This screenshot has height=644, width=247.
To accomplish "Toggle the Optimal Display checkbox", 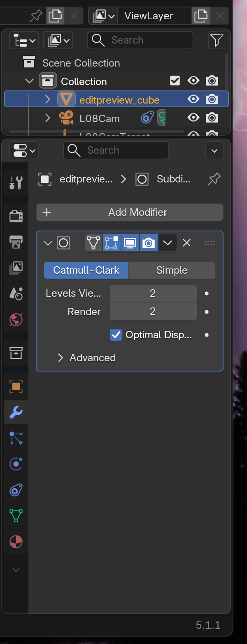I will tap(116, 335).
